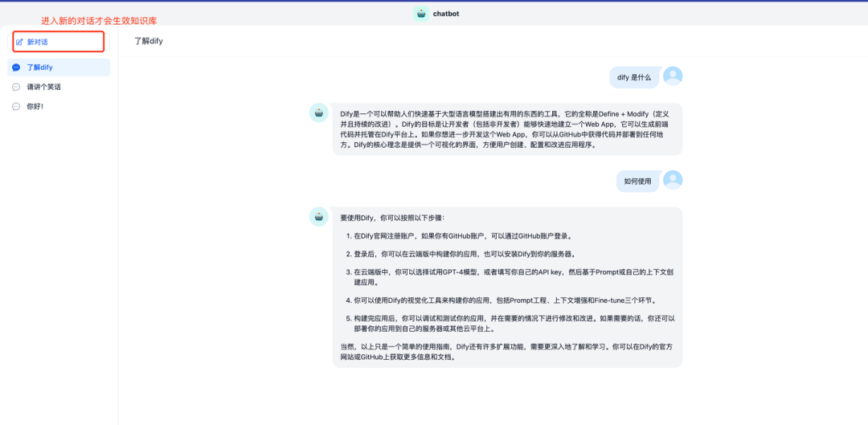The width and height of the screenshot is (868, 425).
Task: Click the user message 'dify 是什么'
Action: pos(634,77)
